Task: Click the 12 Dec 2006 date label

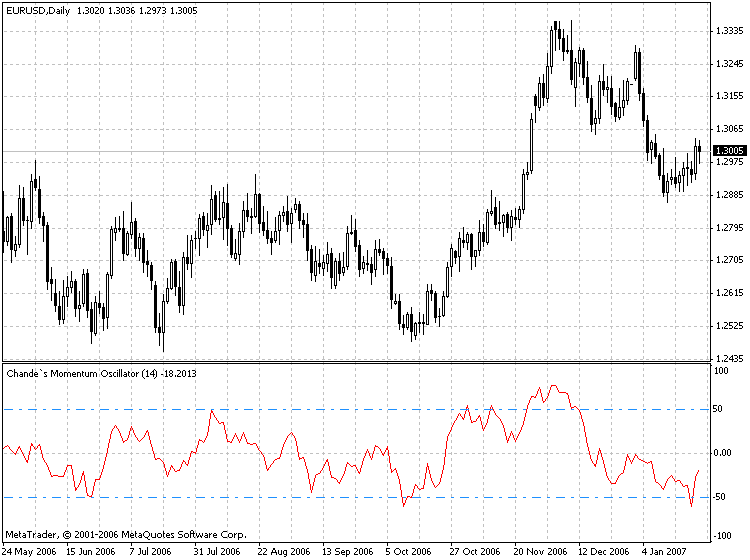Action: [x=603, y=551]
